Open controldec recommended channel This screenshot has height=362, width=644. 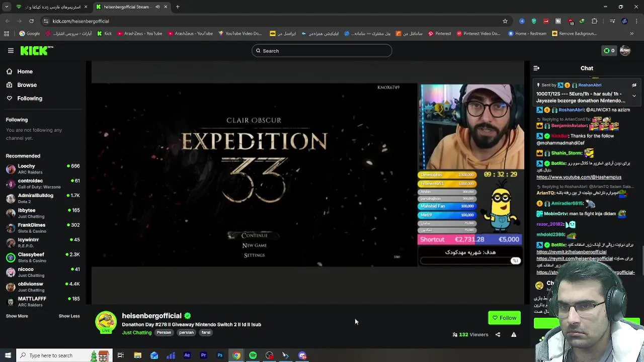point(43,184)
